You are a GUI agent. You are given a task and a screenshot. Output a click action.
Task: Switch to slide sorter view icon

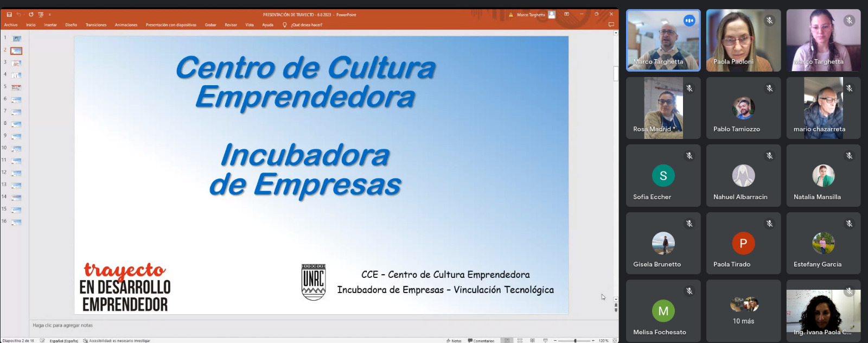520,340
